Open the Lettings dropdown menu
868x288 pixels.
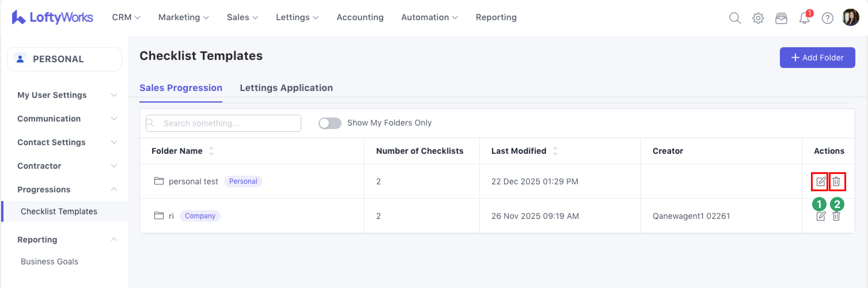click(297, 17)
